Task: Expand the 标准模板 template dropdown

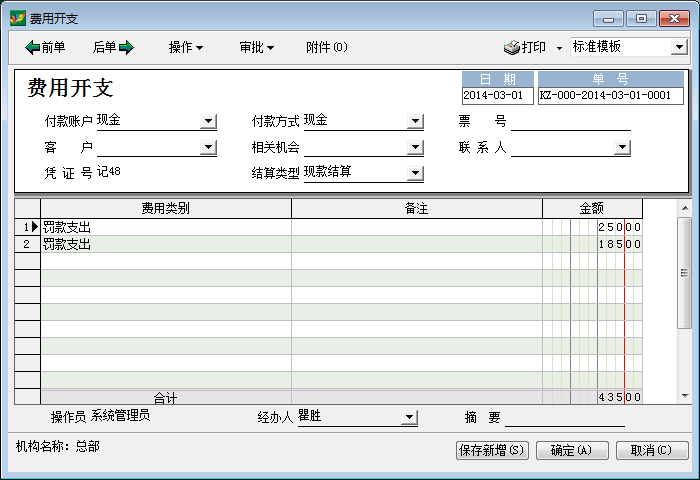Action: (x=679, y=47)
